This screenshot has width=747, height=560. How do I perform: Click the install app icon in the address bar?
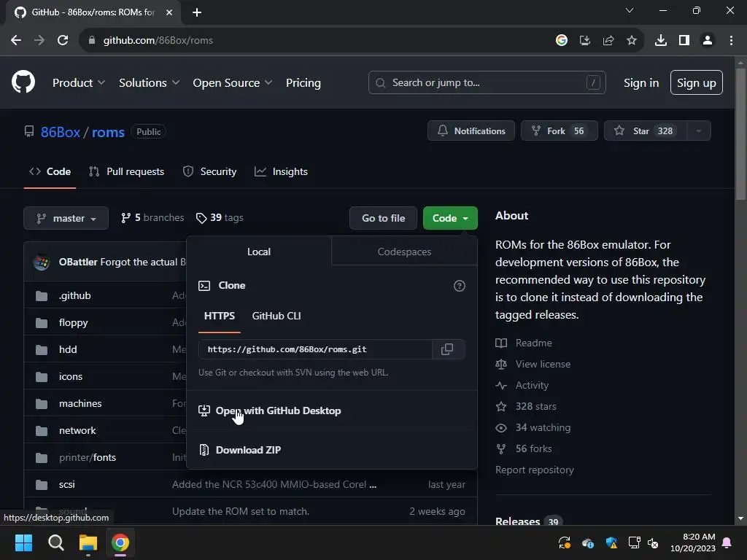pos(585,41)
